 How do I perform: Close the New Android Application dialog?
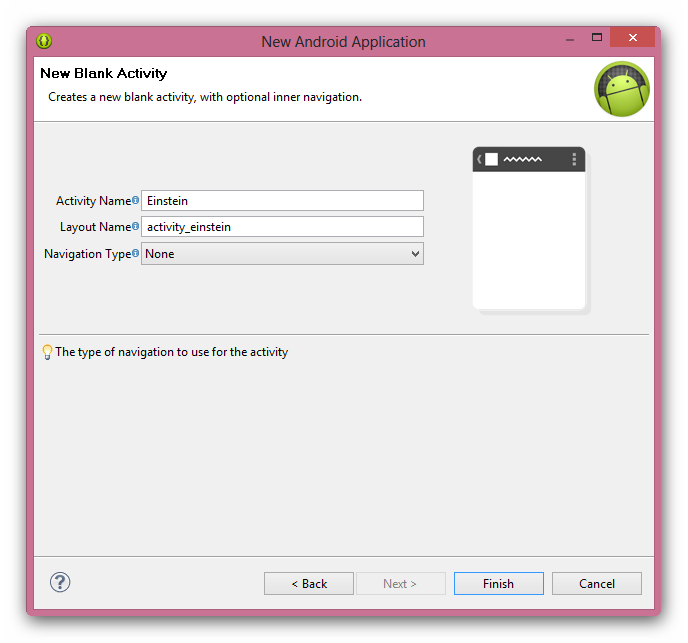[x=632, y=37]
